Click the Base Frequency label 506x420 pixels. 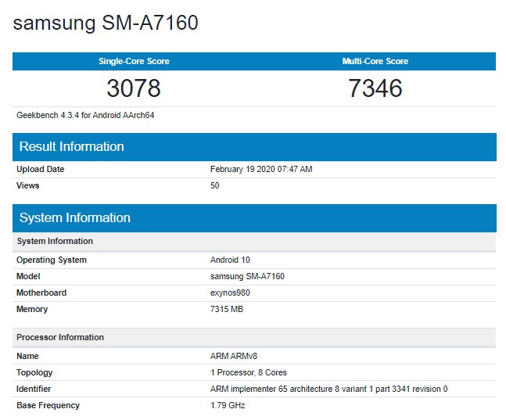(x=48, y=406)
